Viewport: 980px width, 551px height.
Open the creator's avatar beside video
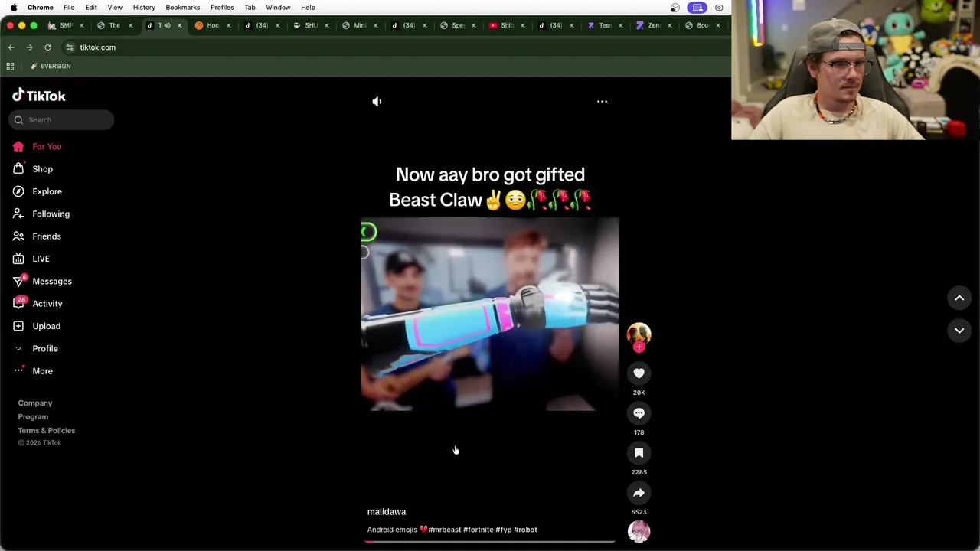(639, 334)
